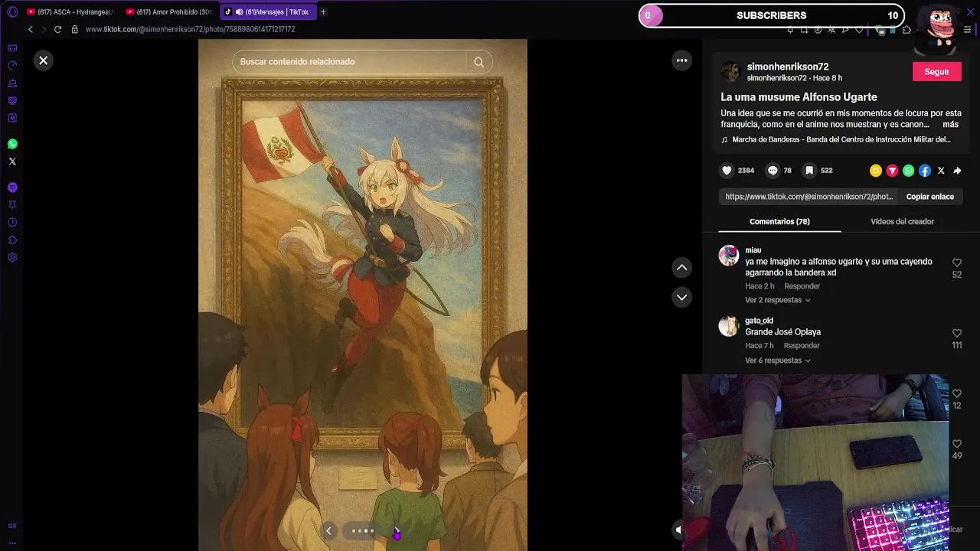Open simonhenrikson72 username link
Image resolution: width=980 pixels, height=551 pixels.
pos(788,67)
